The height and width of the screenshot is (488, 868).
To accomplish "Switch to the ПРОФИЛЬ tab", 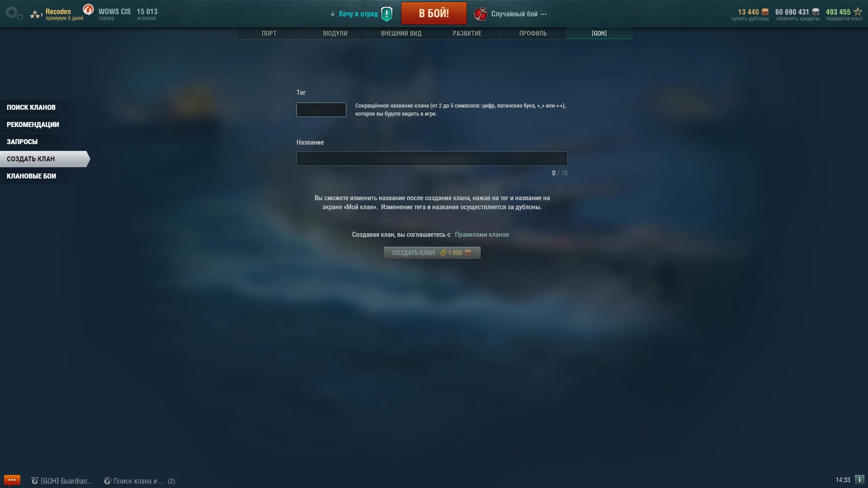I will click(x=533, y=33).
